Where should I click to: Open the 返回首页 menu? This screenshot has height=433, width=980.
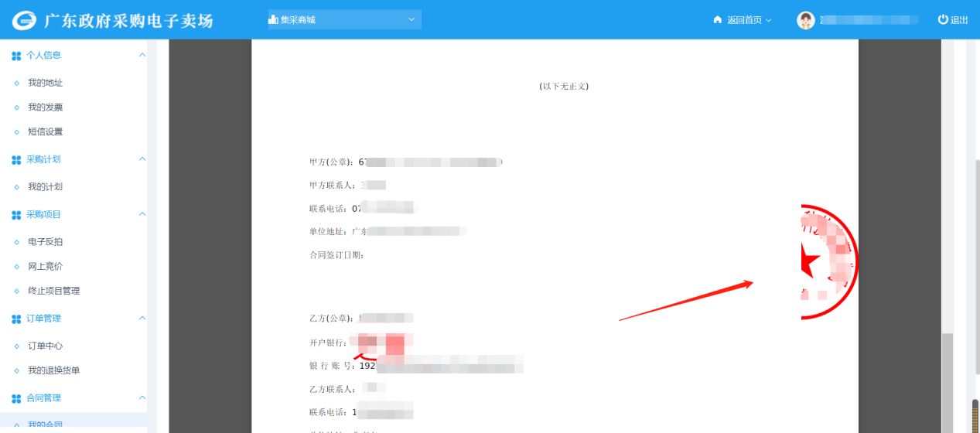click(749, 20)
